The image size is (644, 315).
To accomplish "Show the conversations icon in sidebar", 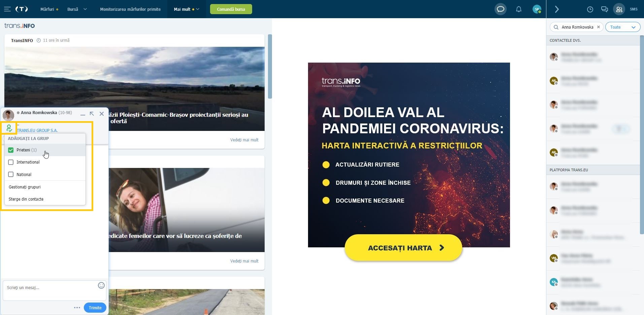I will [605, 9].
